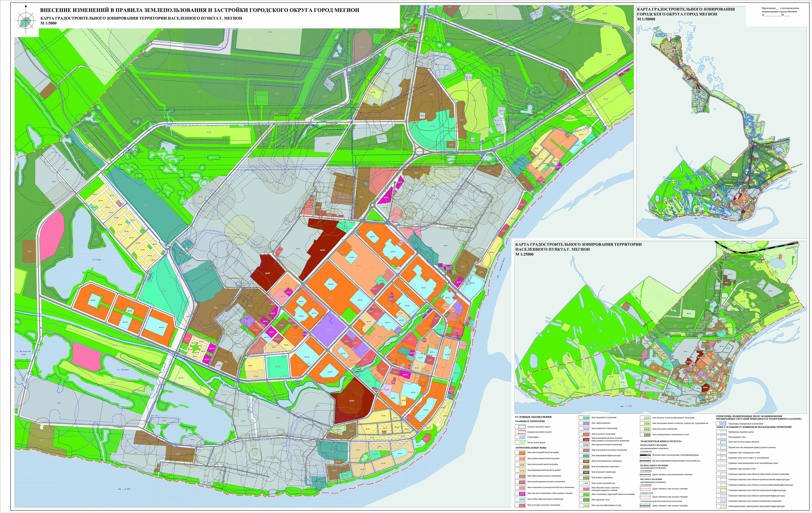Click the 'оз. Адамово' lake label

123,369
